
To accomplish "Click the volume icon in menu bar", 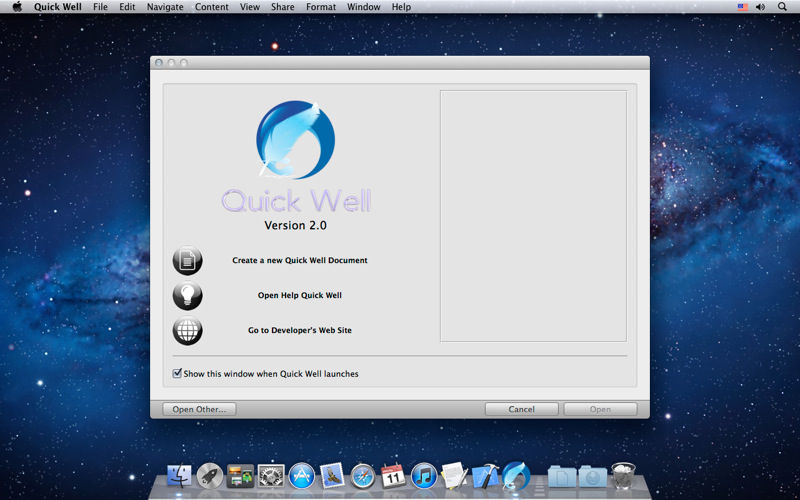I will tap(760, 7).
